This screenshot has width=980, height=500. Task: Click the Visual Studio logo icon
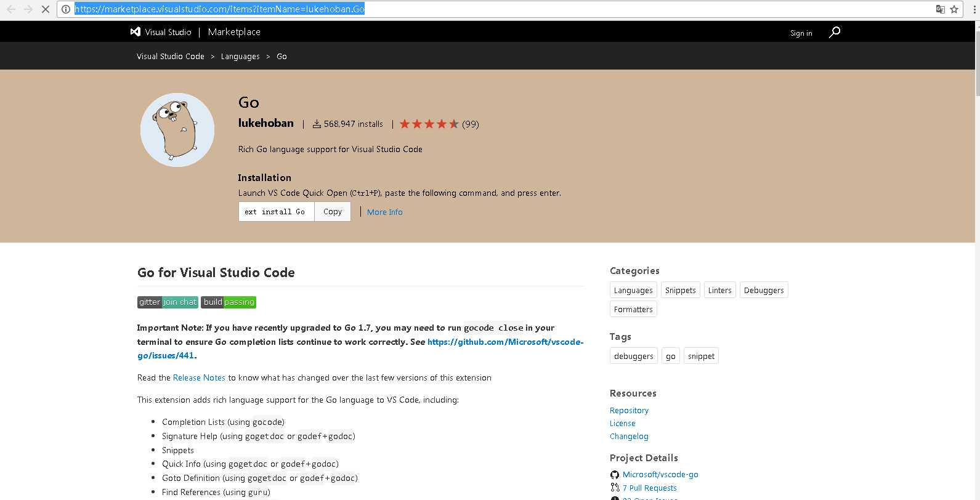pos(136,32)
